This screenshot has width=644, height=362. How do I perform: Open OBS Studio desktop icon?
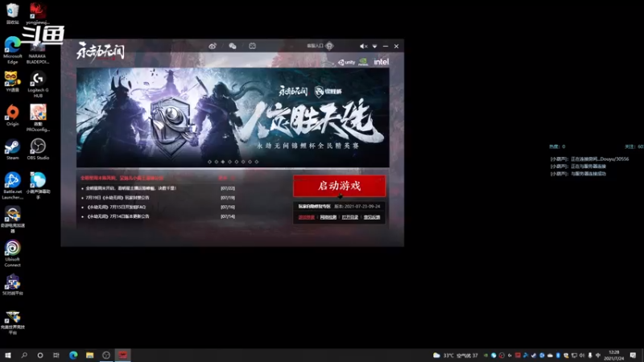[38, 150]
